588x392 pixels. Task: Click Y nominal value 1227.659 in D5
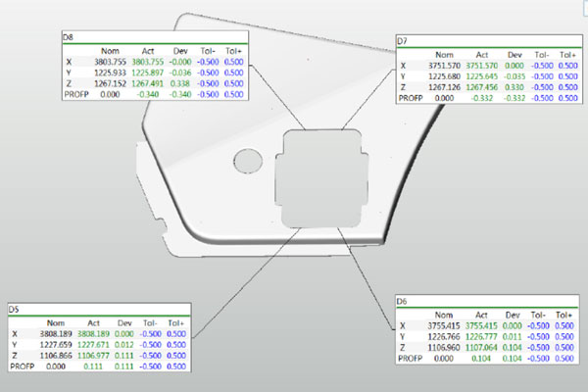[58, 344]
